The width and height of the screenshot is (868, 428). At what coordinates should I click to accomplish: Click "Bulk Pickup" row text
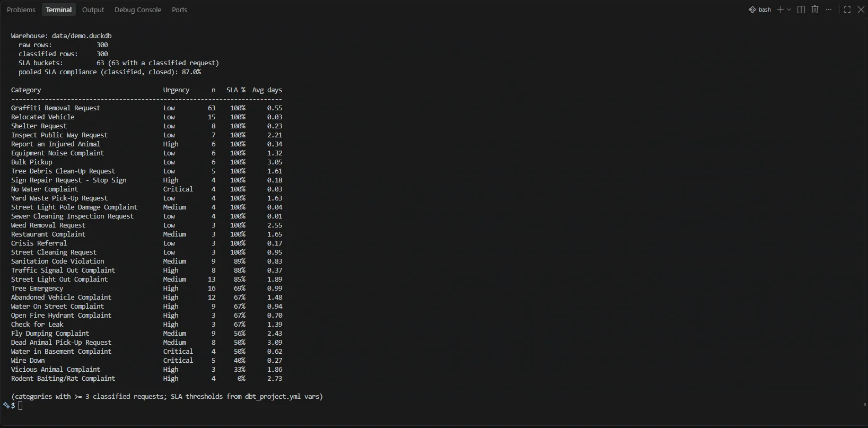coord(32,162)
